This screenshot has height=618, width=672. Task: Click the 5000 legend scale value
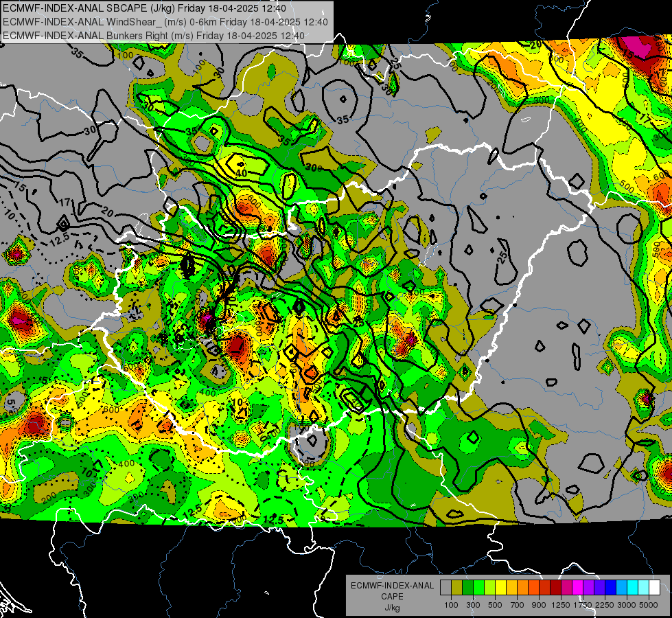click(649, 605)
